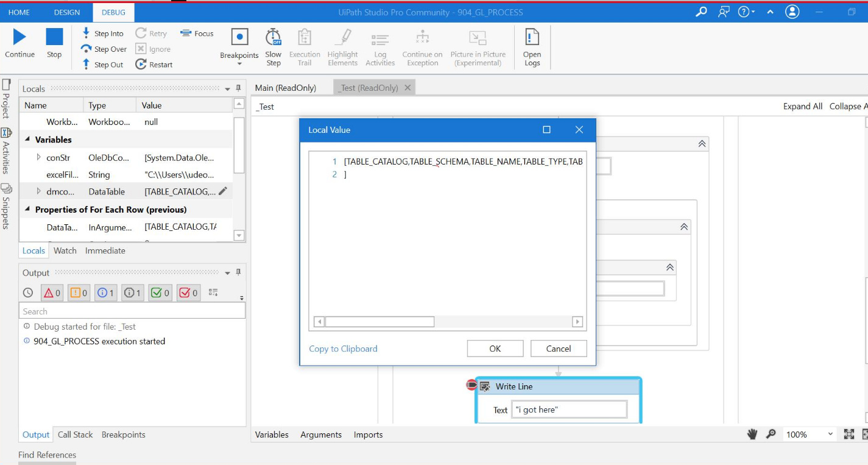868x465 pixels.
Task: Click Step Out in debug ribbon
Action: click(102, 65)
